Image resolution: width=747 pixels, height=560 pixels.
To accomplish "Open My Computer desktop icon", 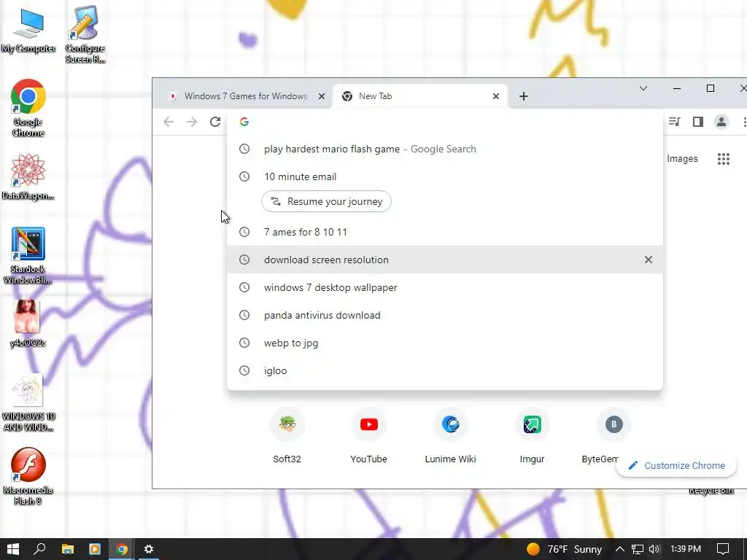I will point(28,30).
